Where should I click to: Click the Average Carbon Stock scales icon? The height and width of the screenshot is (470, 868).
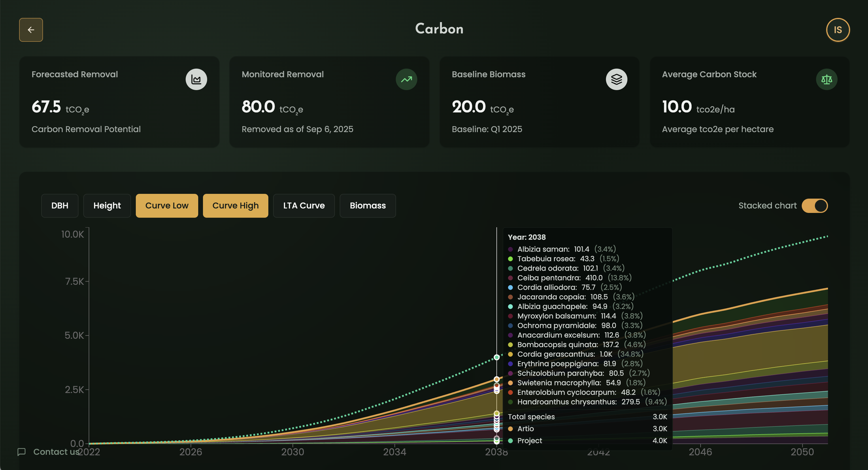(x=826, y=79)
